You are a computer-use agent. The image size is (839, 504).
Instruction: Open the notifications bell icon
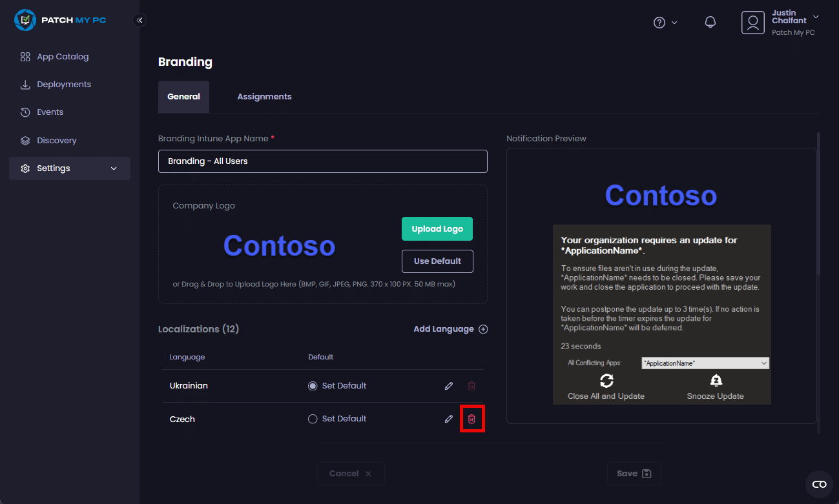pos(710,23)
